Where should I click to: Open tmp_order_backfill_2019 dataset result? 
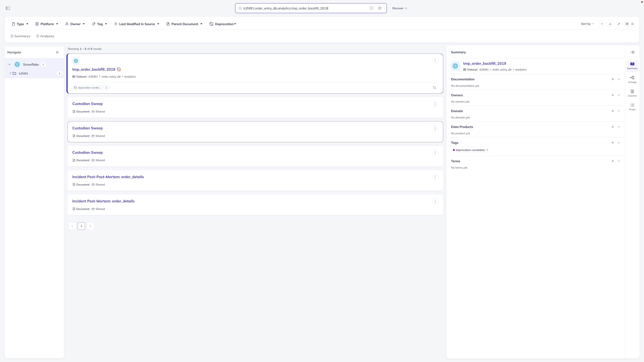93,70
